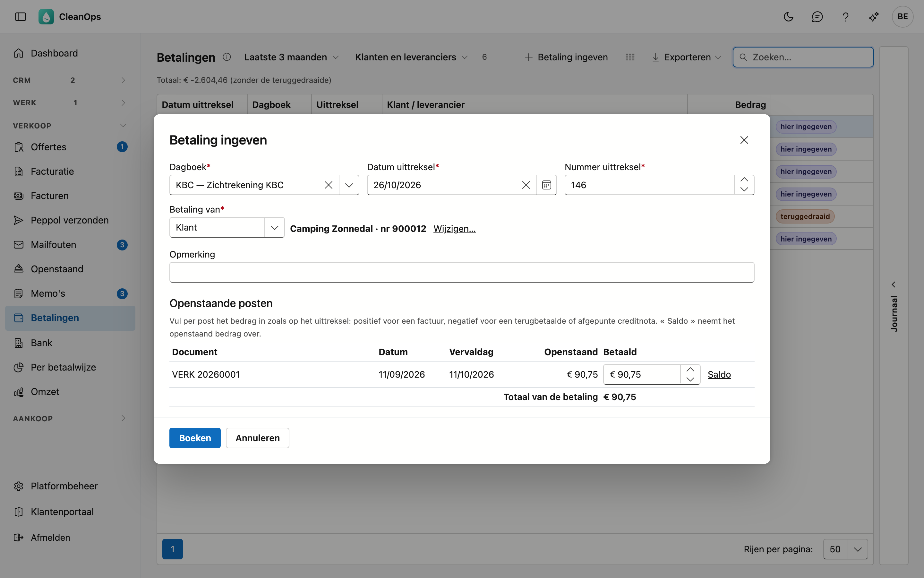The image size is (924, 578).
Task: Go to Offertes in the sidebar
Action: click(70, 147)
